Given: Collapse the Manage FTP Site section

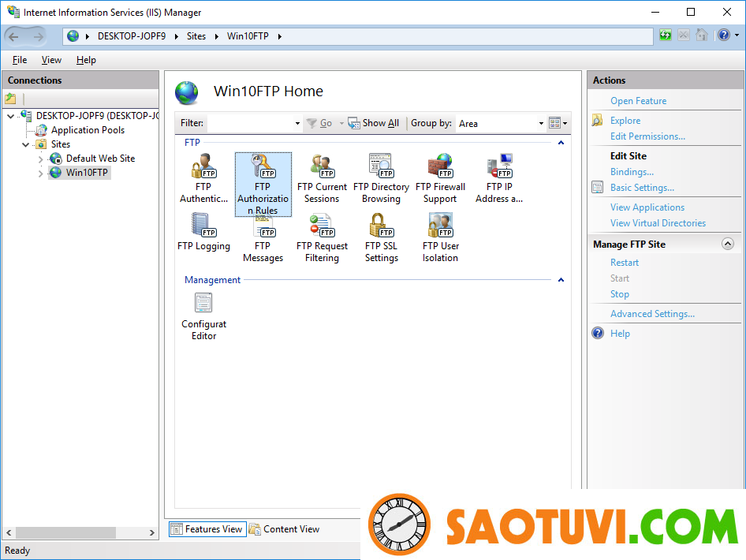Looking at the screenshot, I should point(727,244).
